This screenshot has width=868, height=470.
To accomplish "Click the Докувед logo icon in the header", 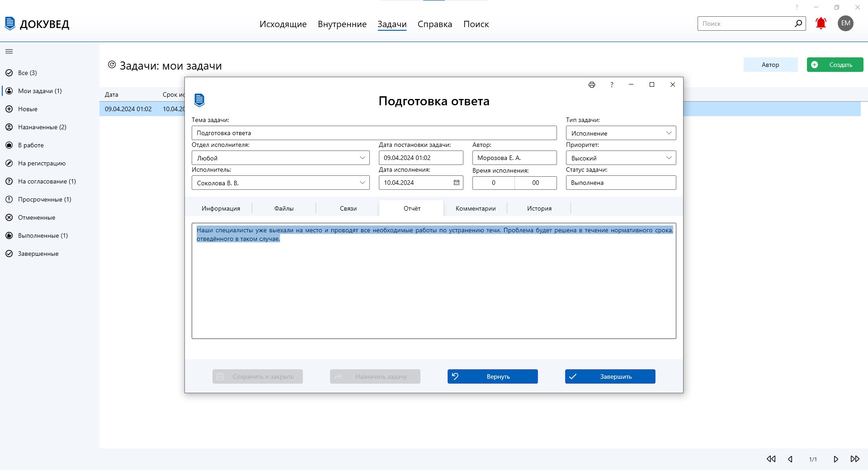I will [x=10, y=23].
